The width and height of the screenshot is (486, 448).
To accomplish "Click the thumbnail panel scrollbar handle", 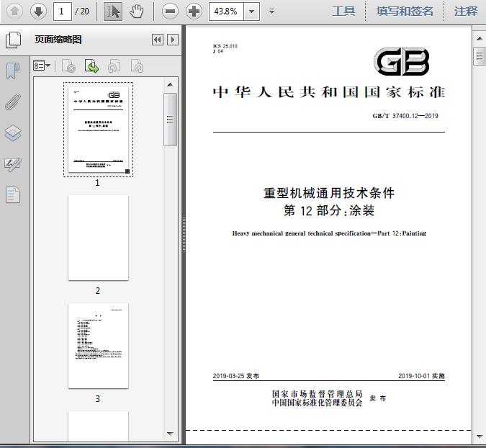I will [x=170, y=120].
